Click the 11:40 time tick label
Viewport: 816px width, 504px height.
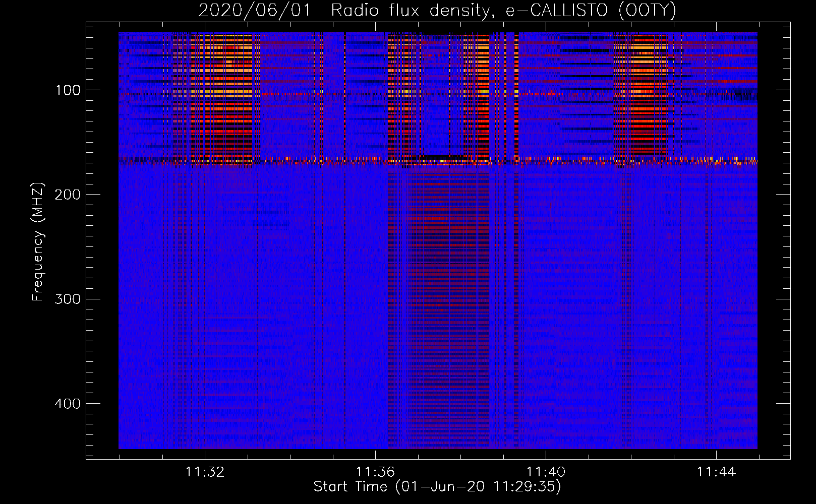point(546,472)
